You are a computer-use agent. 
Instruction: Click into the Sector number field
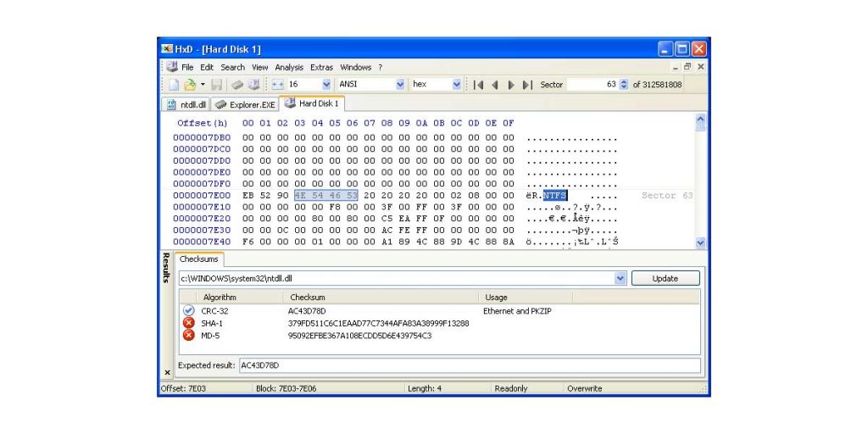[593, 85]
